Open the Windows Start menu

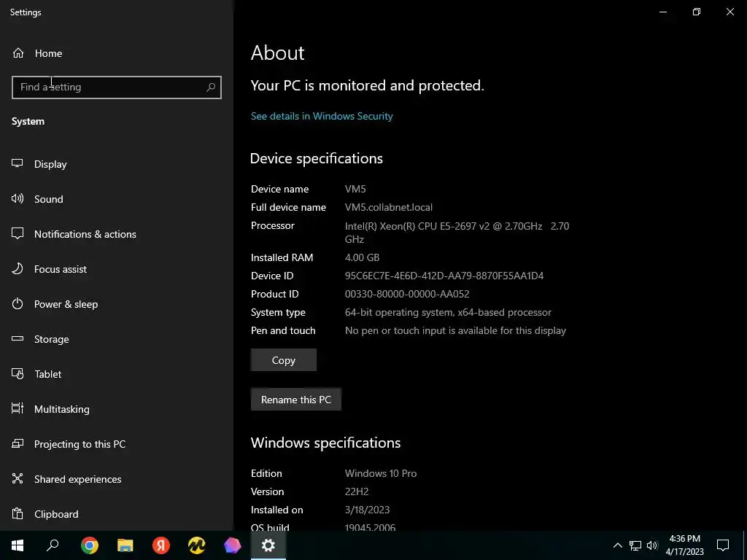coord(18,545)
